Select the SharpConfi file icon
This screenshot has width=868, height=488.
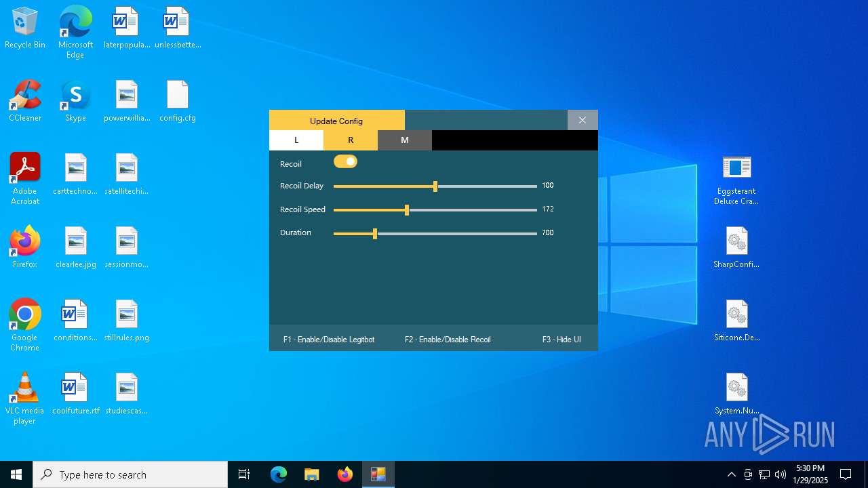coord(736,248)
